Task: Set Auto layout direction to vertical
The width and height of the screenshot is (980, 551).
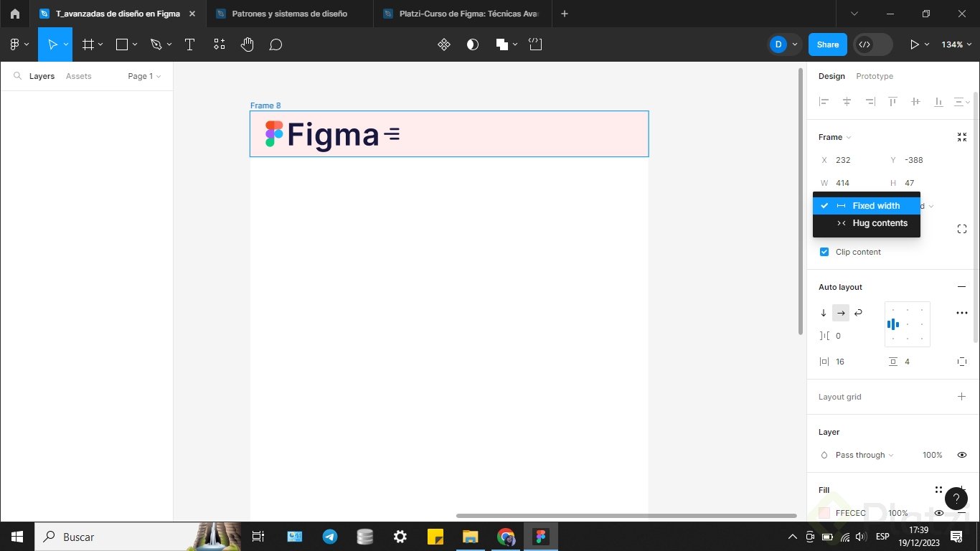Action: click(824, 313)
